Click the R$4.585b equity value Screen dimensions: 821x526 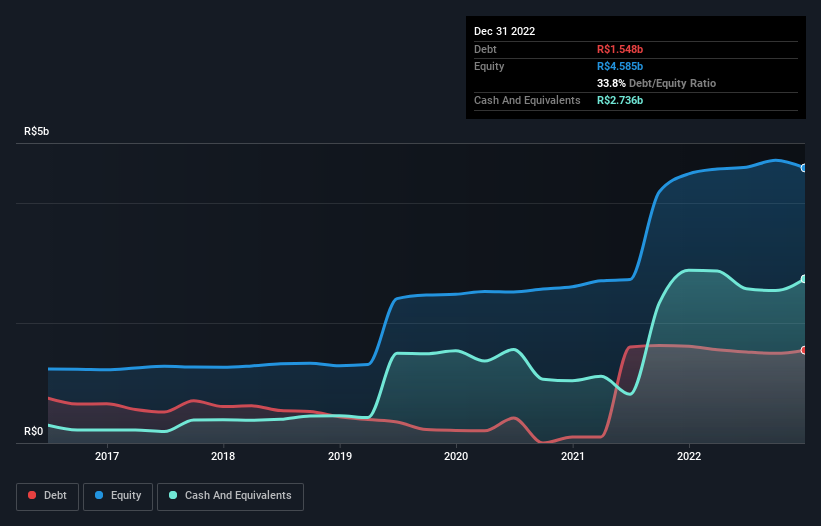pos(620,66)
